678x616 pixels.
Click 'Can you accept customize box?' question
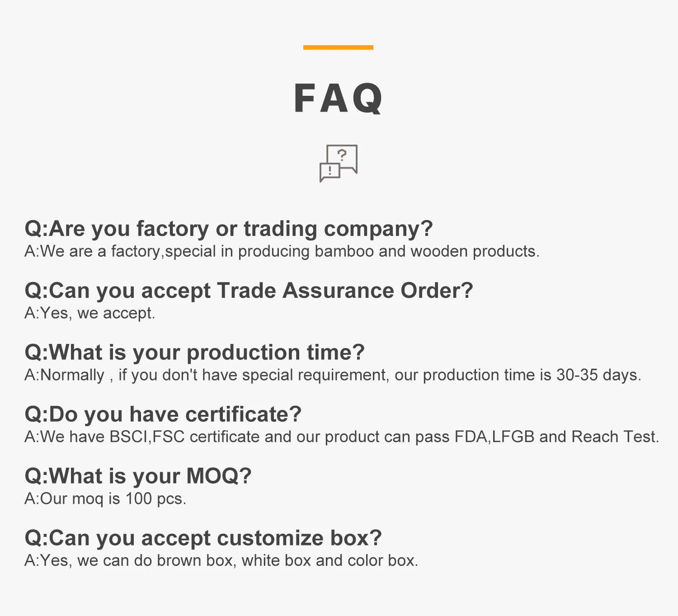[203, 538]
